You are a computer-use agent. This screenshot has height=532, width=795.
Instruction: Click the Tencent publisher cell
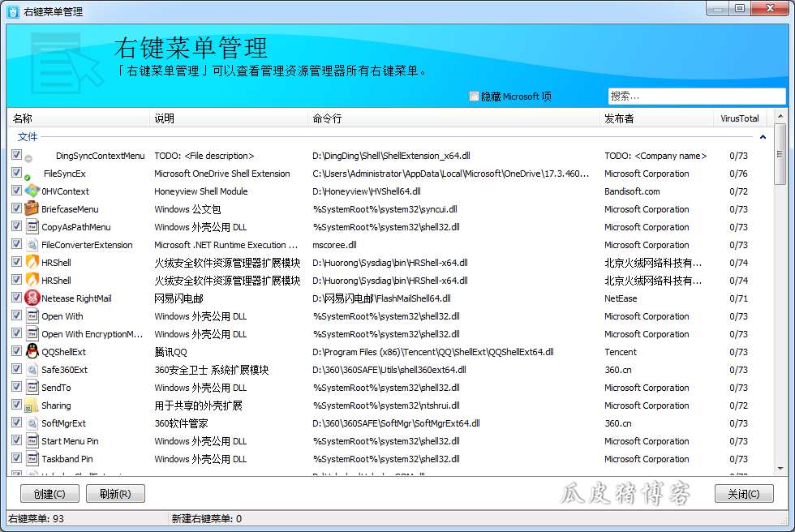tap(620, 352)
